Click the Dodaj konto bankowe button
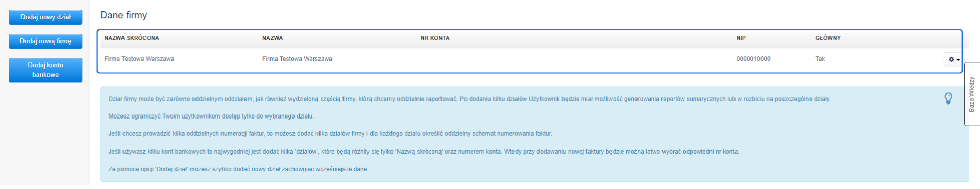Viewport: 980px width, 189px height. click(x=45, y=70)
